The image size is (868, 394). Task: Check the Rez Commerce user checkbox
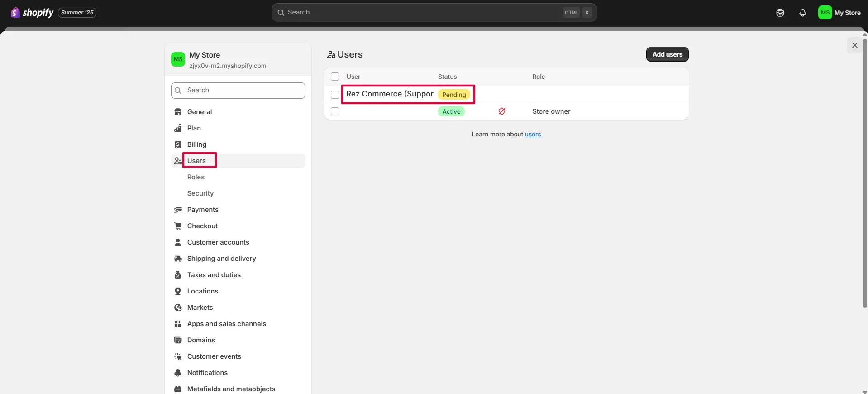coord(335,95)
